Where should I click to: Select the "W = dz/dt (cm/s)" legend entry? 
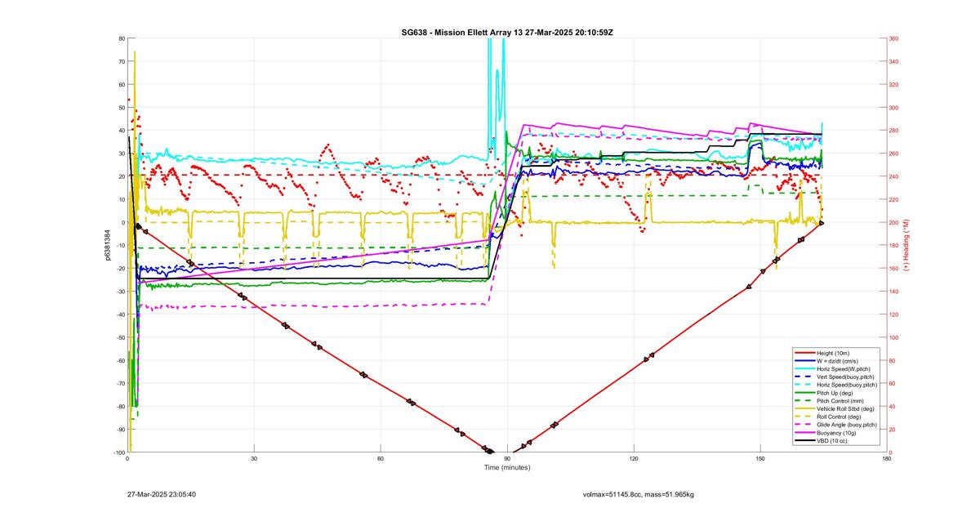[839, 360]
